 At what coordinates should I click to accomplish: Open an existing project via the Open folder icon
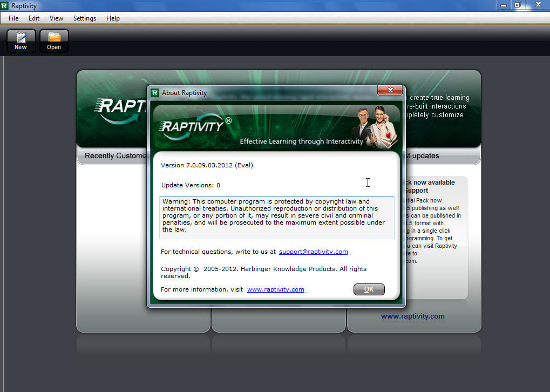54,40
